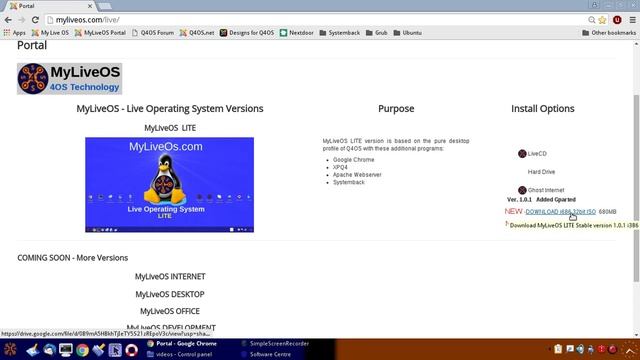Screen dimensions: 640x360
Task: Click the red exclamation tray icon
Action: 601,349
